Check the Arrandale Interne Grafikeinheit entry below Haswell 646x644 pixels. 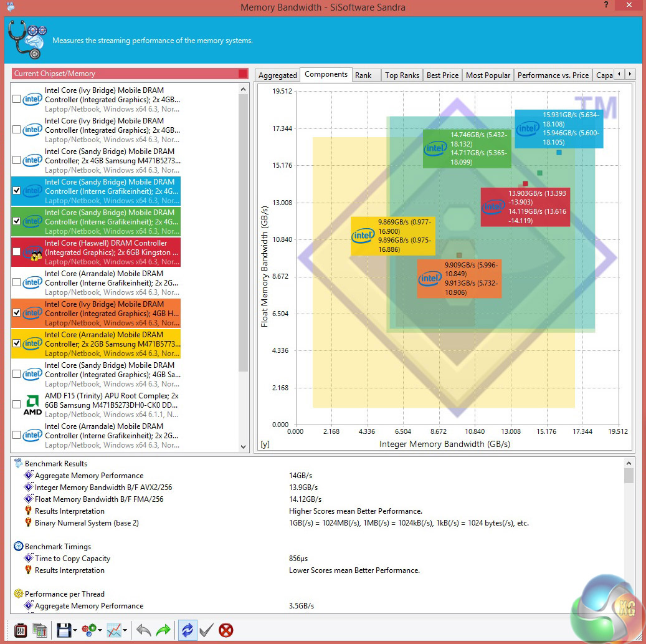pyautogui.click(x=16, y=282)
